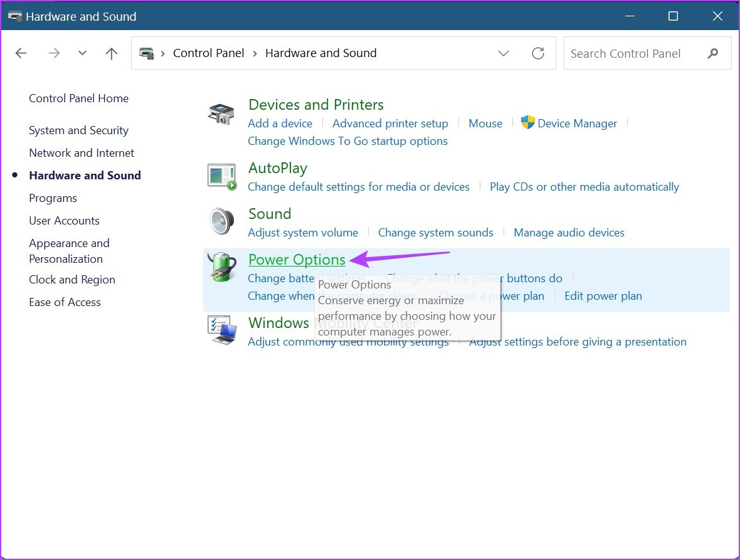The width and height of the screenshot is (740, 560).
Task: Expand the chevron after Control Panel breadcrumb
Action: tap(255, 54)
